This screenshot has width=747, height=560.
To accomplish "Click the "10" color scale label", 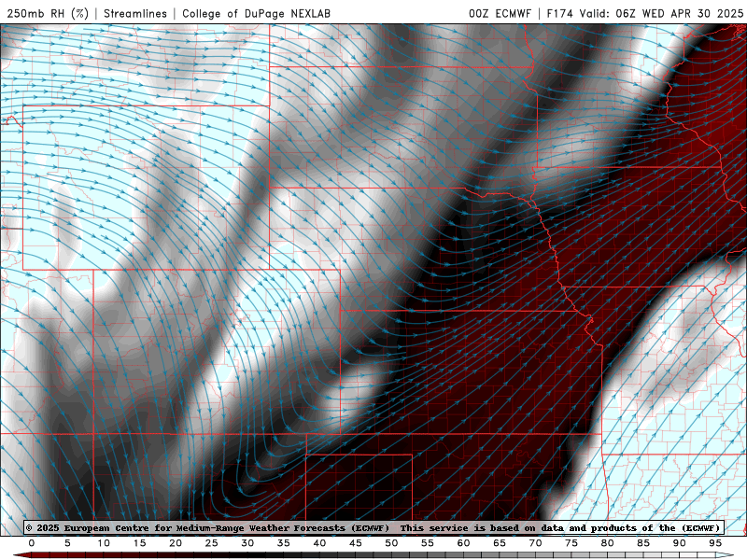I will (104, 543).
